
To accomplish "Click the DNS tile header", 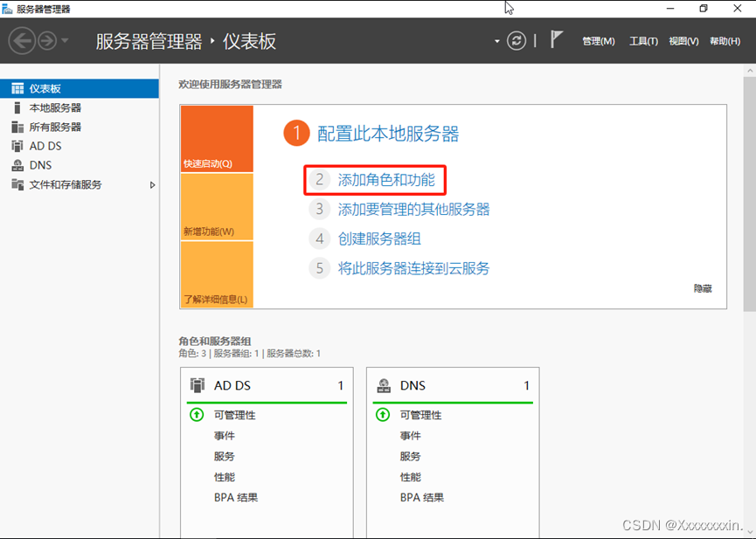I will [x=453, y=386].
